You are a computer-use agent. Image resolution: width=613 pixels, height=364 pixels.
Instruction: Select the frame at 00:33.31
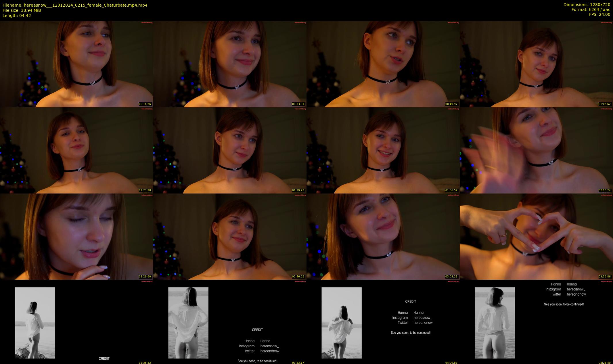pos(230,64)
